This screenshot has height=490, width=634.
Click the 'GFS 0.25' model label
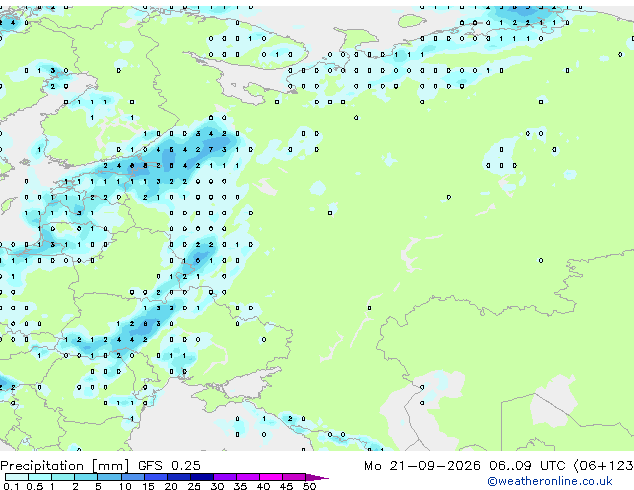pyautogui.click(x=169, y=466)
